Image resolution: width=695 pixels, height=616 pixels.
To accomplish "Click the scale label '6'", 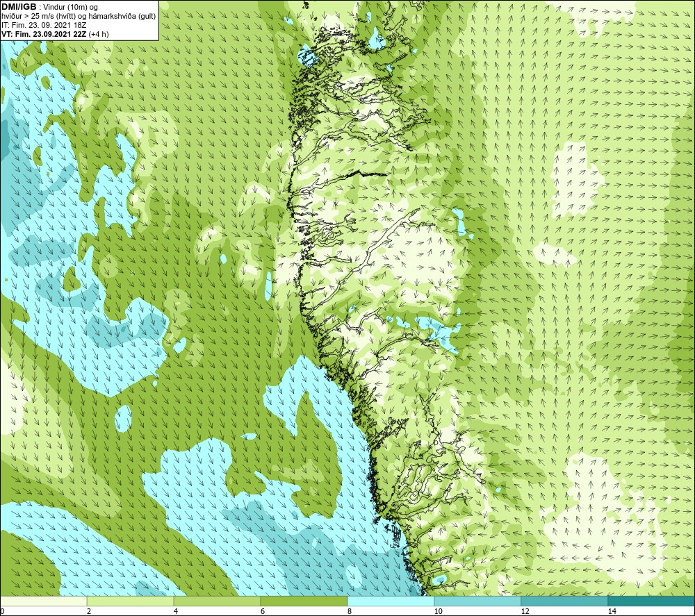I will [263, 612].
